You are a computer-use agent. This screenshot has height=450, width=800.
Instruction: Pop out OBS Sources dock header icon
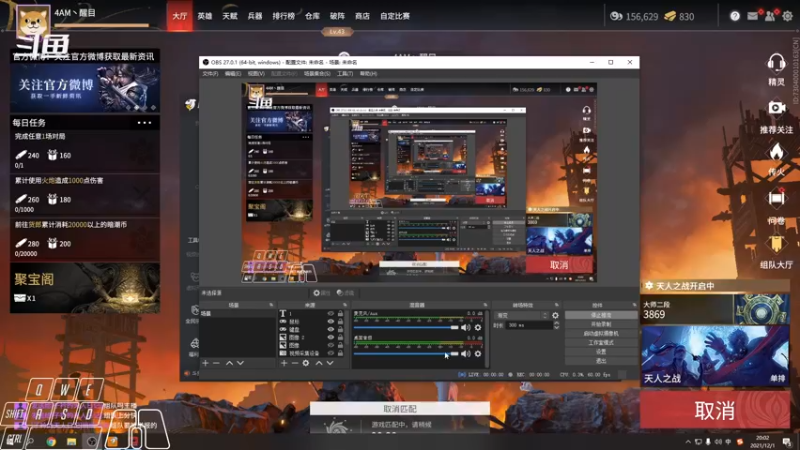(345, 305)
